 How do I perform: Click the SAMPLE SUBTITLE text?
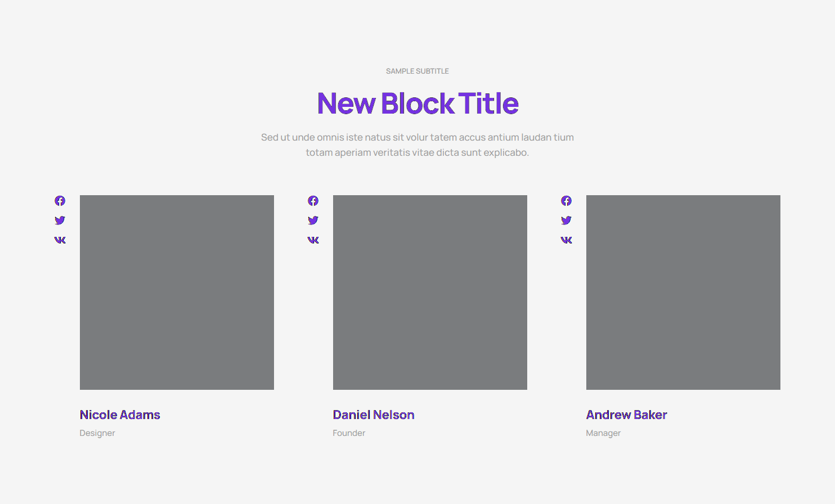[417, 71]
